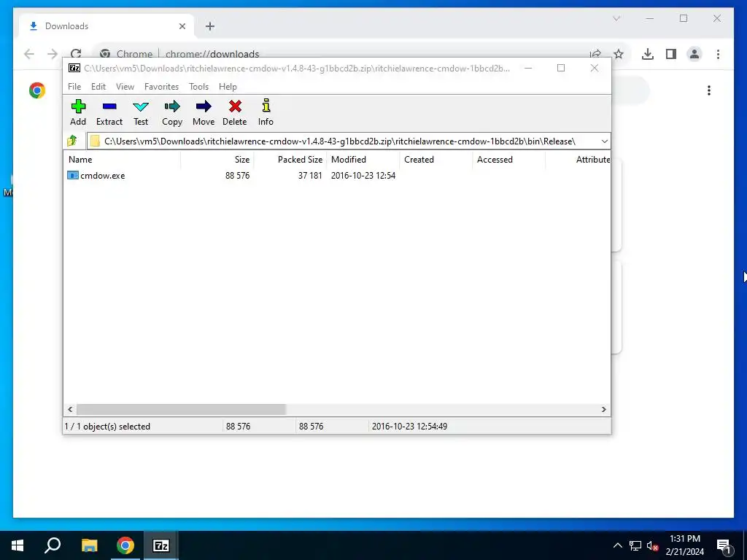Screen dimensions: 747x560
Task: Toggle Chrome's side panel icon
Action: click(x=671, y=54)
